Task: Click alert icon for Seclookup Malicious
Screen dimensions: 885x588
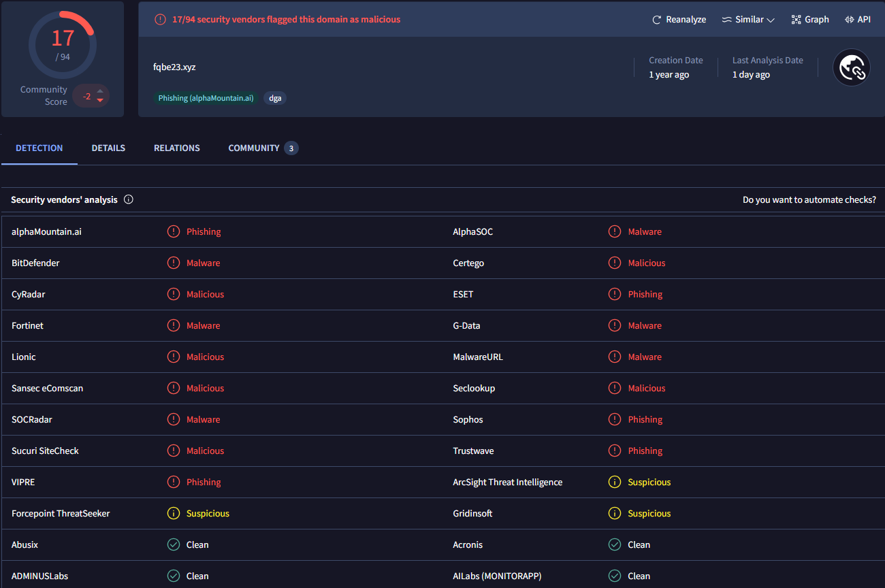Action: 615,388
